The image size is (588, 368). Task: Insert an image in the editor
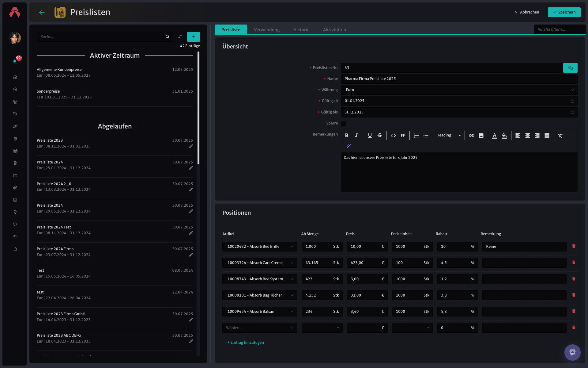481,136
